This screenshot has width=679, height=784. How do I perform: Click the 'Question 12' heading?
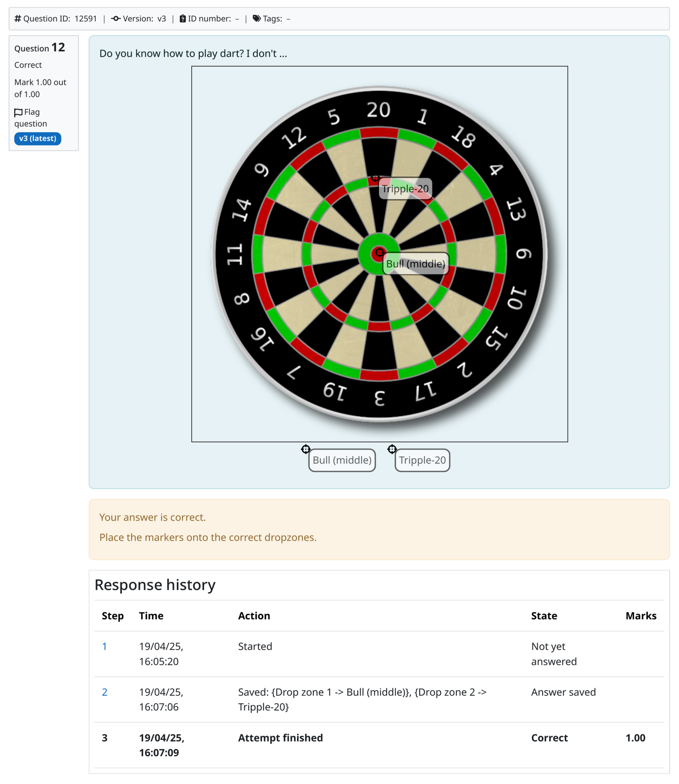click(x=40, y=47)
